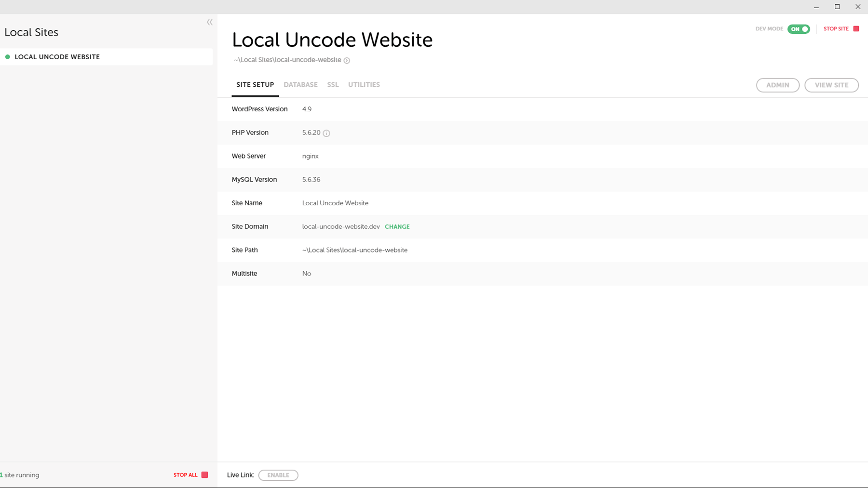The height and width of the screenshot is (488, 868).
Task: Enable Live Link
Action: tap(278, 475)
